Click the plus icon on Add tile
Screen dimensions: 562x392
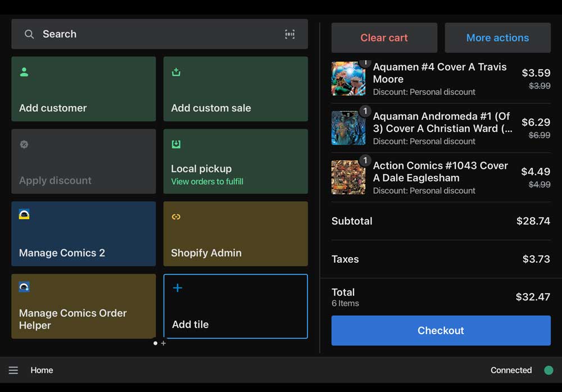(178, 288)
